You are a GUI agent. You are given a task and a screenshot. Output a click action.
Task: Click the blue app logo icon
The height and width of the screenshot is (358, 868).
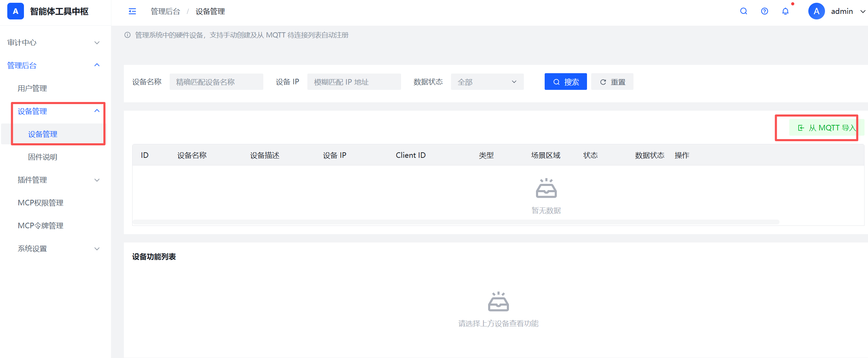[x=16, y=11]
